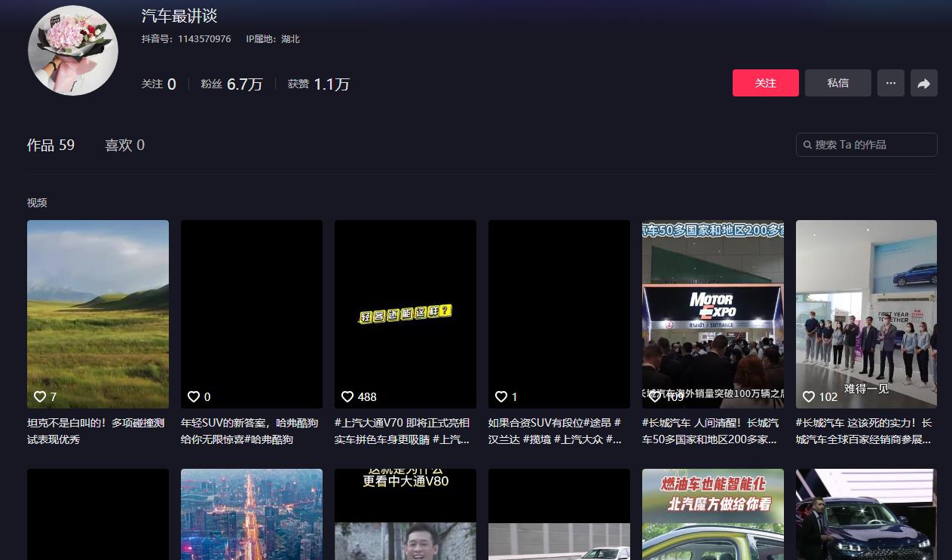Viewport: 952px width, 560px height.
Task: Click heart icon on video with 7 likes
Action: [x=40, y=396]
